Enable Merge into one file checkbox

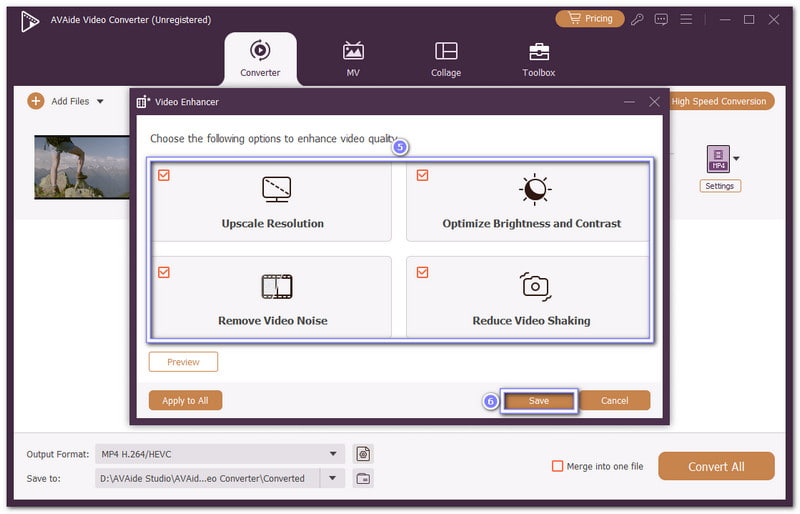[558, 466]
